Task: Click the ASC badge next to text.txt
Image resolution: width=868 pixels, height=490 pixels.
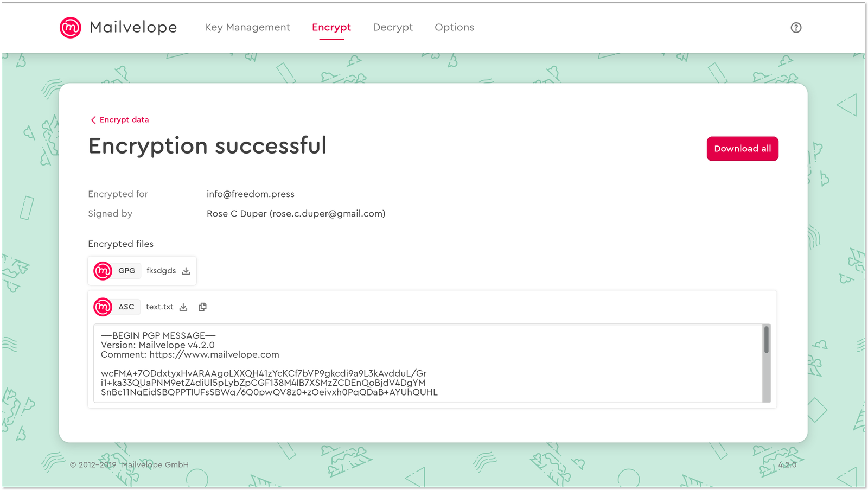Action: click(x=126, y=307)
